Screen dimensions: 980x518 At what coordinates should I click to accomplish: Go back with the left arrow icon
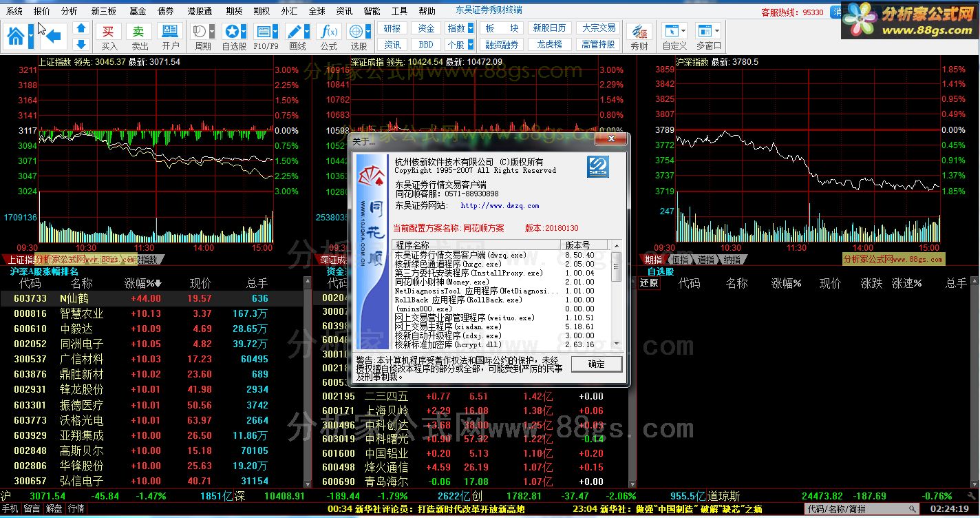[53, 36]
